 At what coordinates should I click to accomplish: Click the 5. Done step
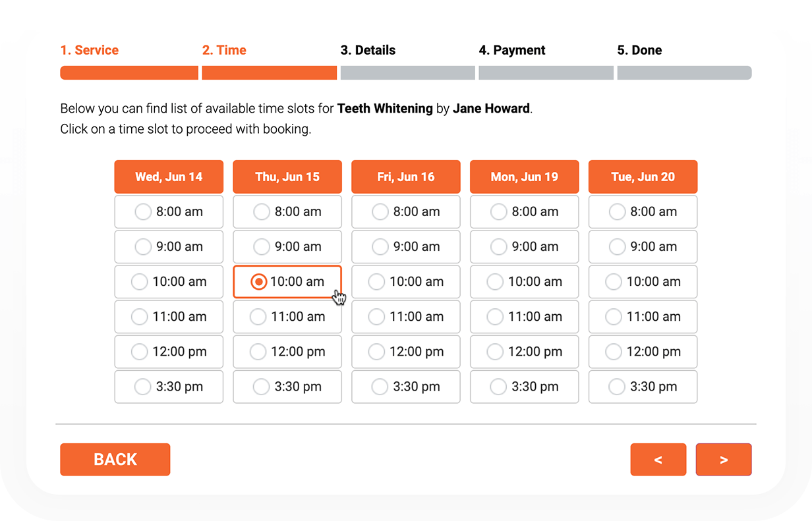click(x=639, y=50)
